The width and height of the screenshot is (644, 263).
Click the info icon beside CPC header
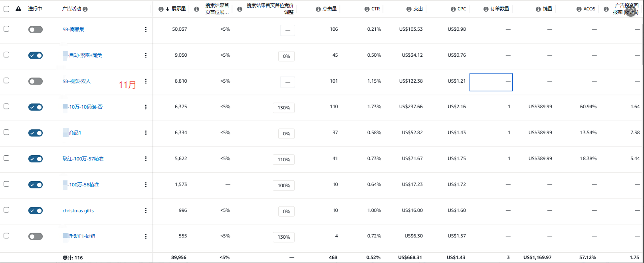(453, 9)
